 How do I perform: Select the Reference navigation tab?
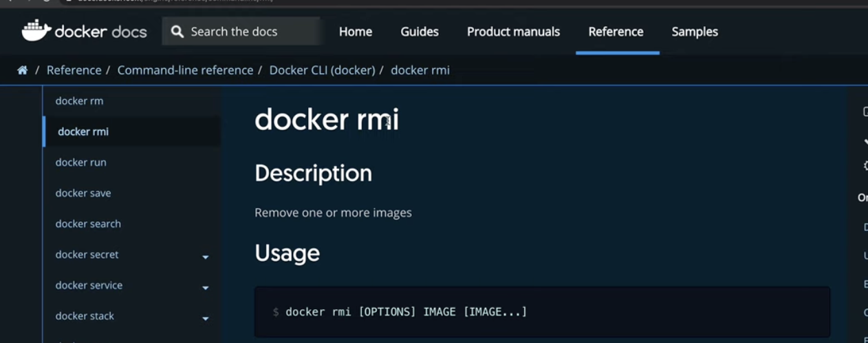point(616,32)
